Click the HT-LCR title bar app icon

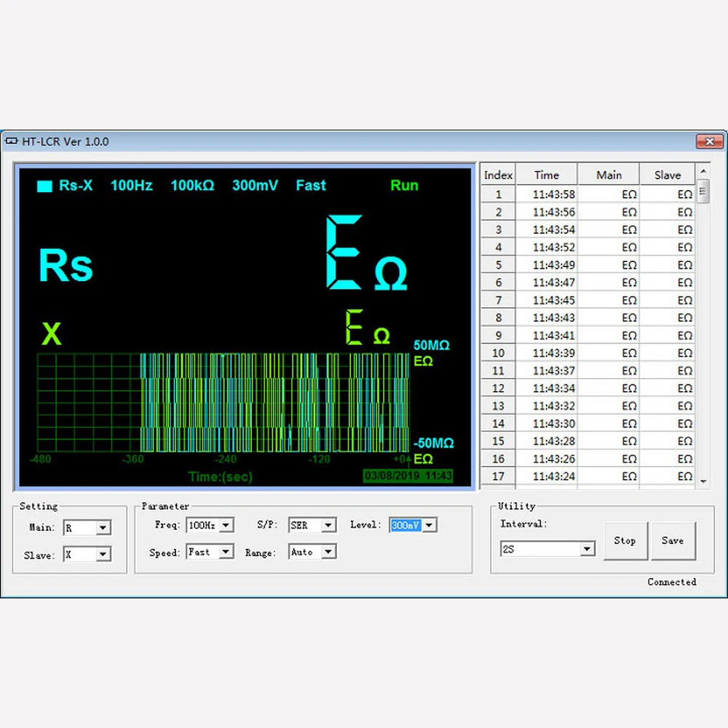click(x=12, y=141)
